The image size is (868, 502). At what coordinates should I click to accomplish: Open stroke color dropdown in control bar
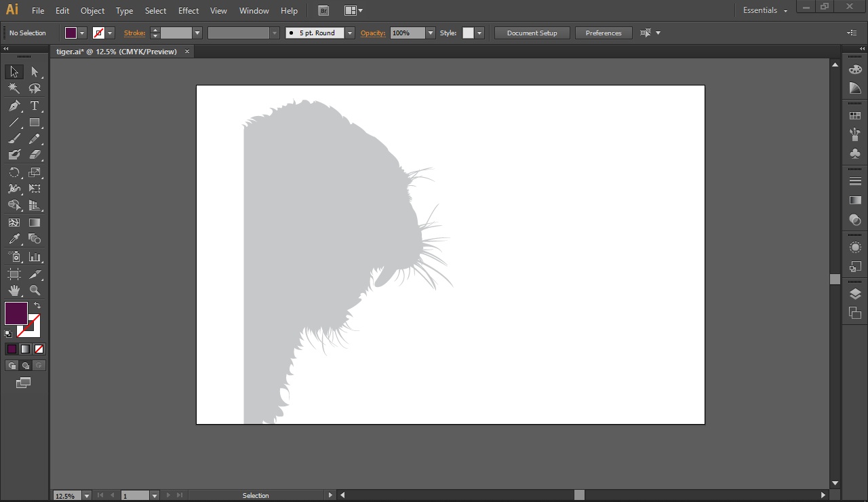110,33
